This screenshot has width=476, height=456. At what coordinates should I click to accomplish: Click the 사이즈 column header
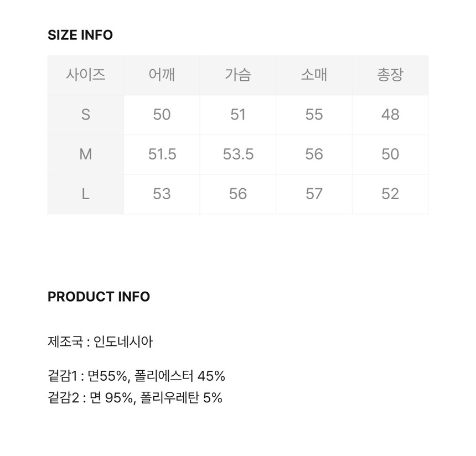(x=85, y=75)
